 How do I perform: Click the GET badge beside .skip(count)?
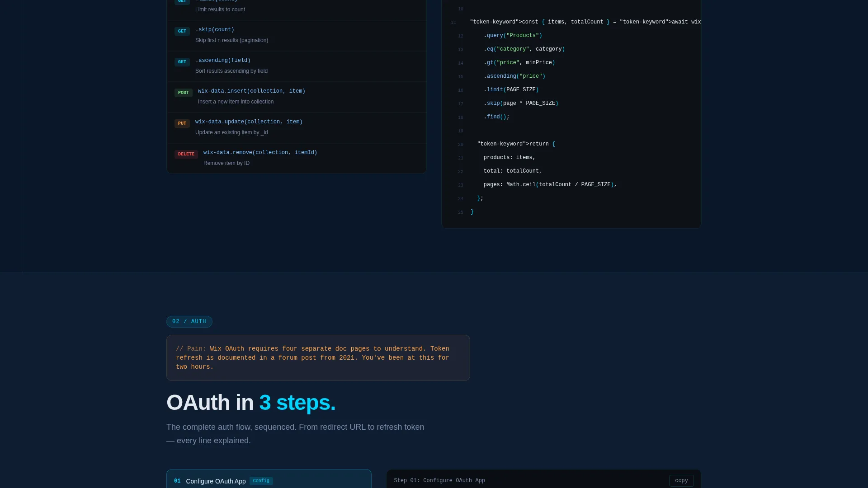[182, 31]
